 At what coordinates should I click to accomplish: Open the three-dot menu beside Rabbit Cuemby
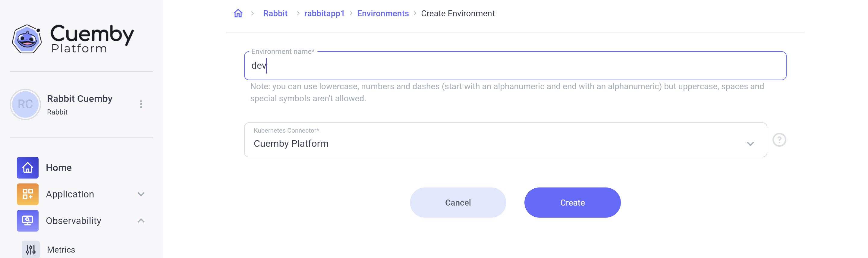tap(141, 104)
